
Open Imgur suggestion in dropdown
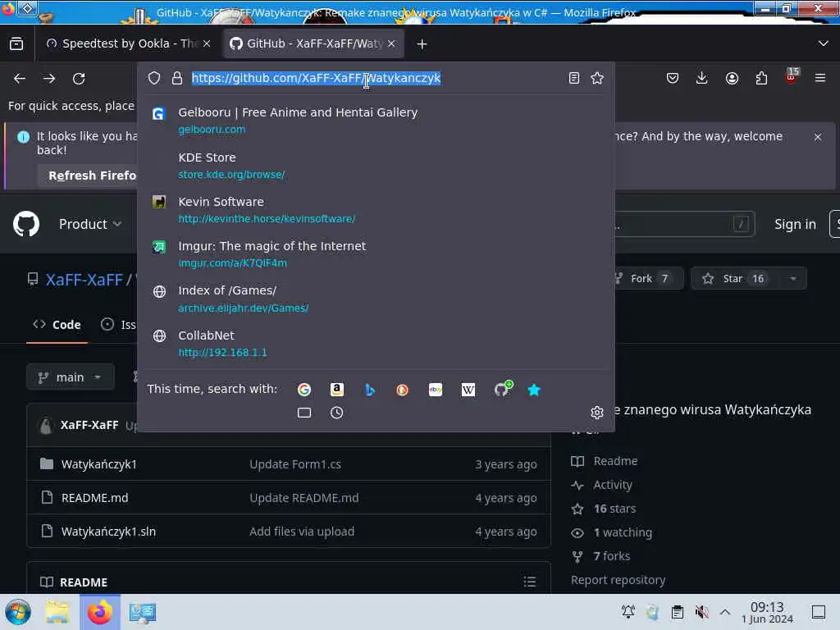click(375, 254)
